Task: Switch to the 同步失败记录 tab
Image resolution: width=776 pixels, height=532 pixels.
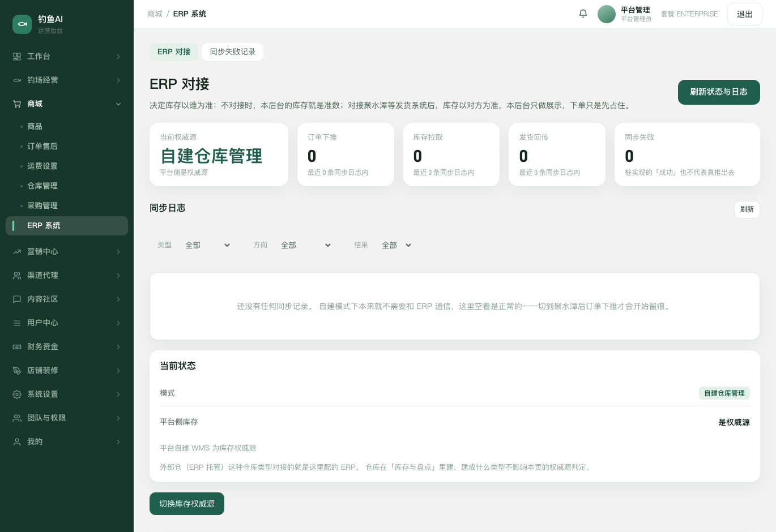Action: click(233, 52)
